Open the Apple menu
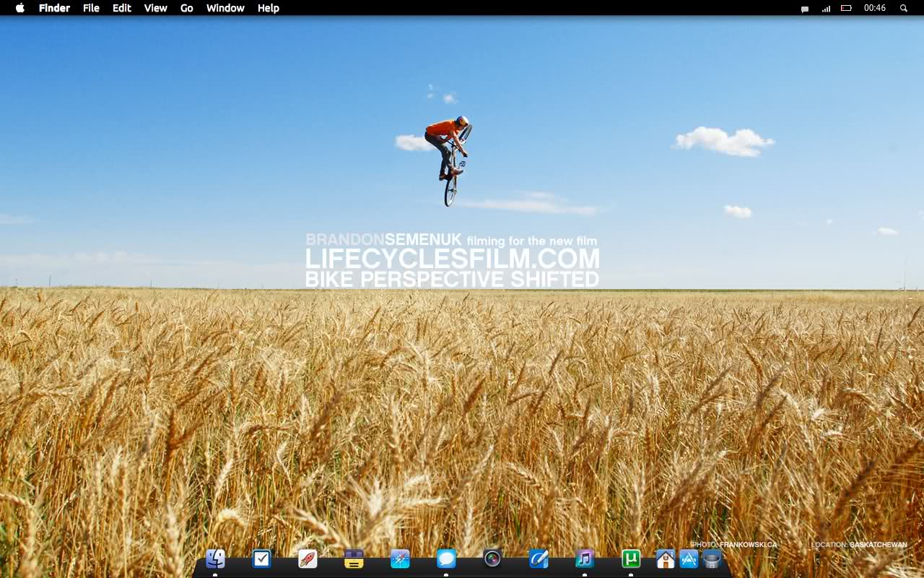This screenshot has height=578, width=924. pyautogui.click(x=20, y=8)
